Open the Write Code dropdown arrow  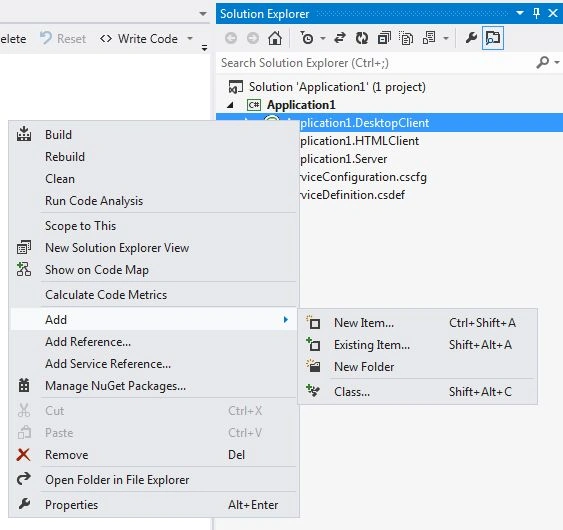pos(190,38)
